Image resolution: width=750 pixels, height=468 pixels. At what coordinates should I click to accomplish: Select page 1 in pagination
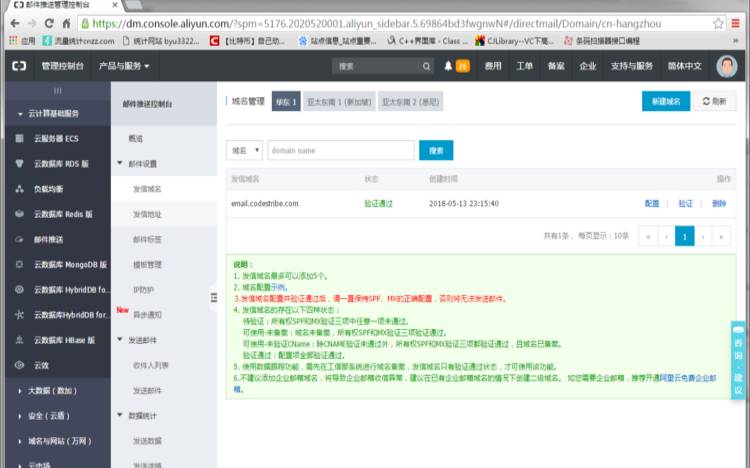(x=684, y=236)
